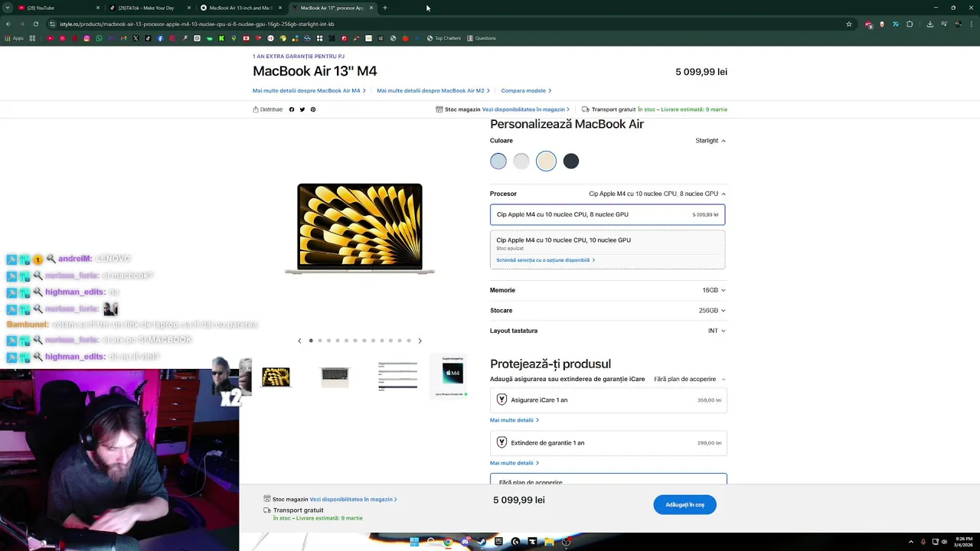Click Compara modele link
This screenshot has width=980, height=551.
coord(526,90)
